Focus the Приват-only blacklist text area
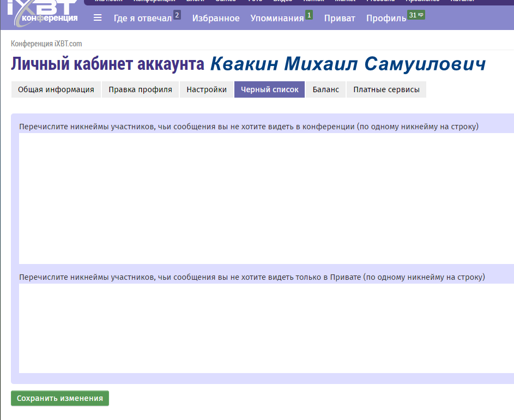This screenshot has height=420, width=514. point(266,328)
